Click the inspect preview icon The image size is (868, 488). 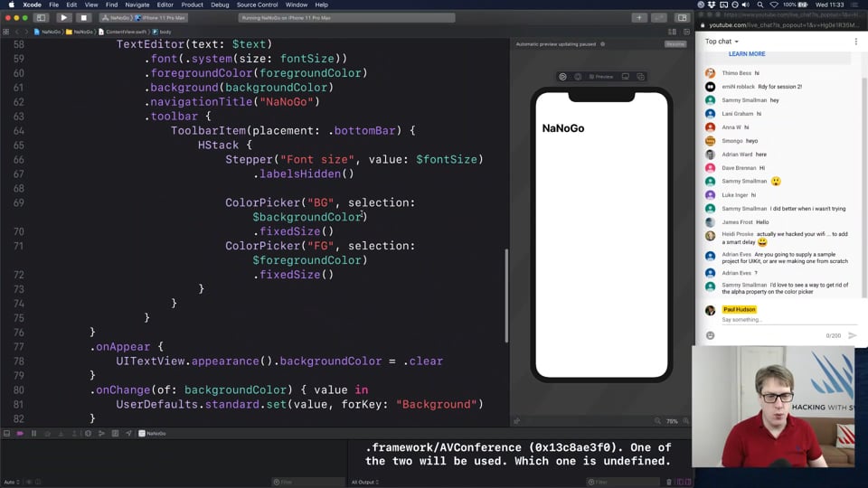578,77
